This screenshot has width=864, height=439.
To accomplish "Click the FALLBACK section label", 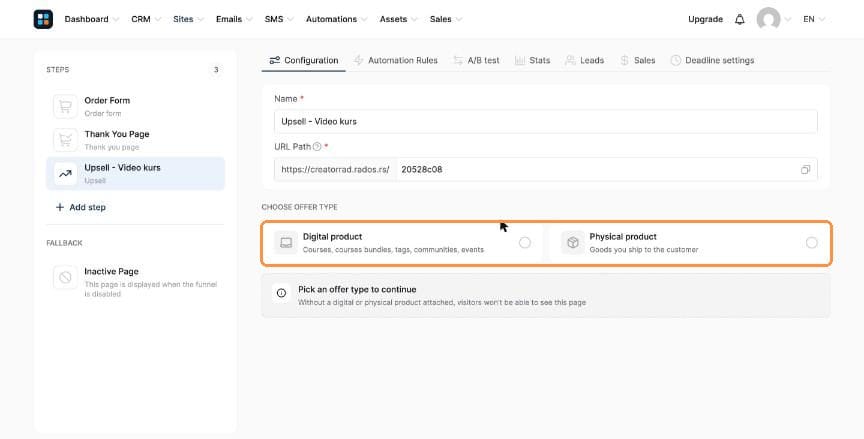I will point(64,243).
